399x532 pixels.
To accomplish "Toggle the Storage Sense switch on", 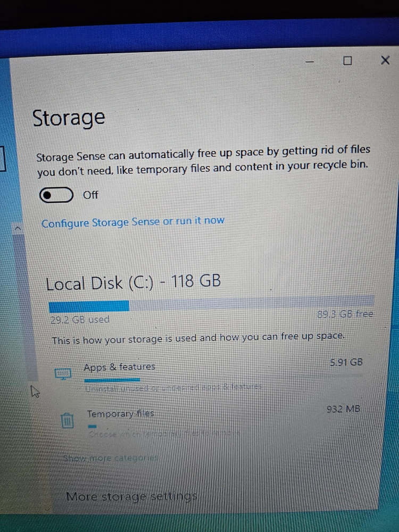I will [56, 195].
